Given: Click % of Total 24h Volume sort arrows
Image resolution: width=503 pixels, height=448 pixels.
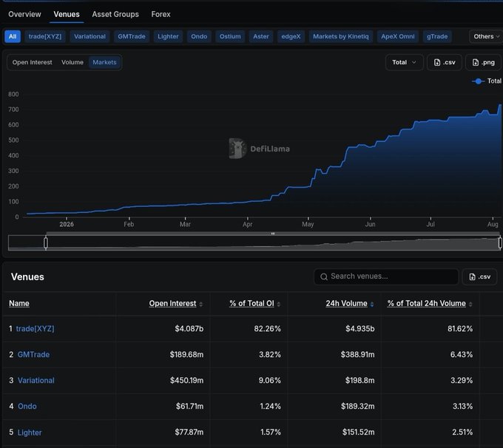Looking at the screenshot, I should click(x=470, y=304).
